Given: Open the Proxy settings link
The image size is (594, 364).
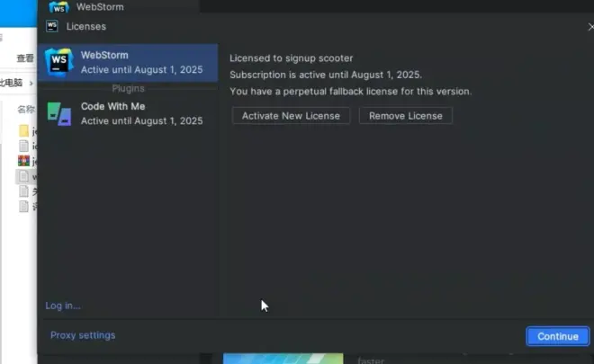Looking at the screenshot, I should [83, 335].
